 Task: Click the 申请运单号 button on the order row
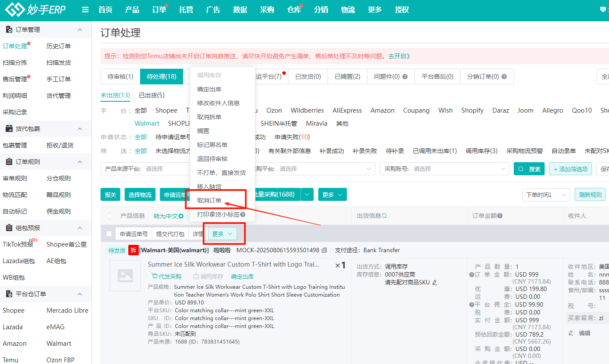(x=134, y=234)
